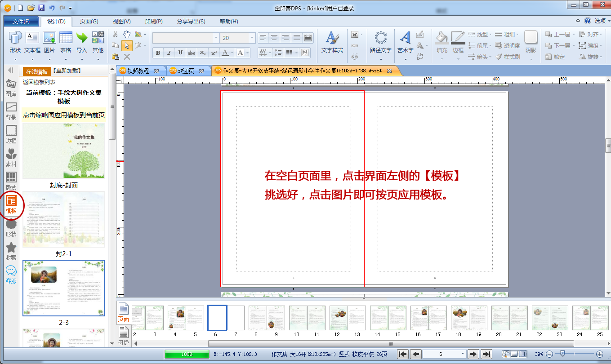Screen dimensions: 611x364
Task: Collapse the ribbon with the caret arrow
Action: tap(579, 21)
